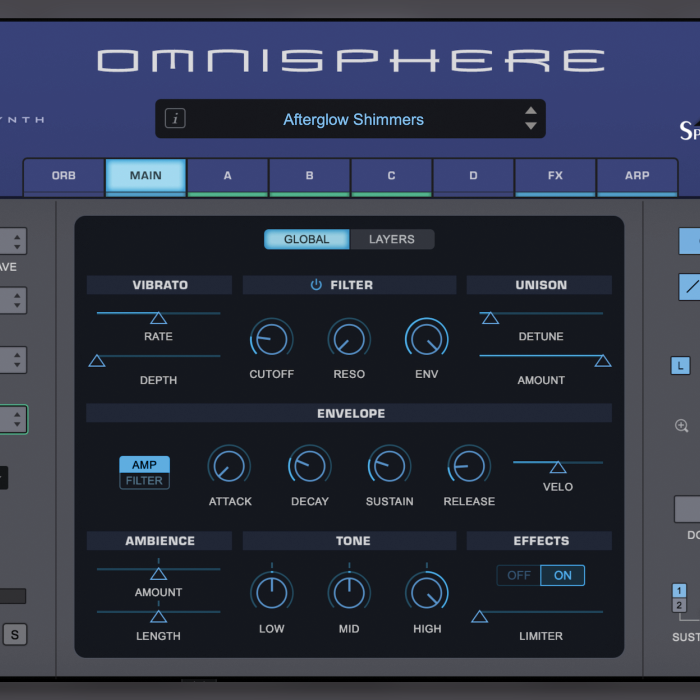Image resolution: width=700 pixels, height=700 pixels.
Task: Click the Tone LOW knob
Action: (271, 593)
